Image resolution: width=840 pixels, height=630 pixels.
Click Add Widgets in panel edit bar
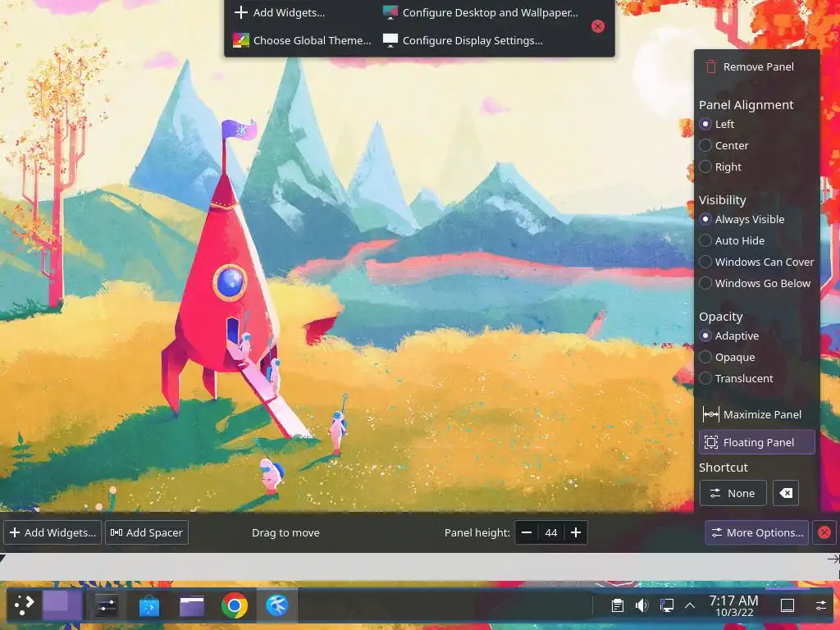(52, 532)
